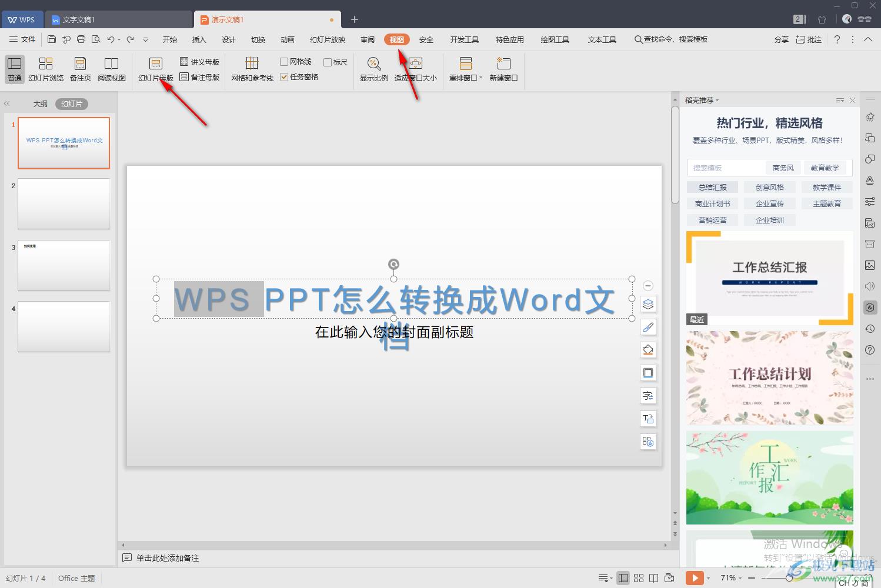Click the 分享 share button

click(781, 39)
